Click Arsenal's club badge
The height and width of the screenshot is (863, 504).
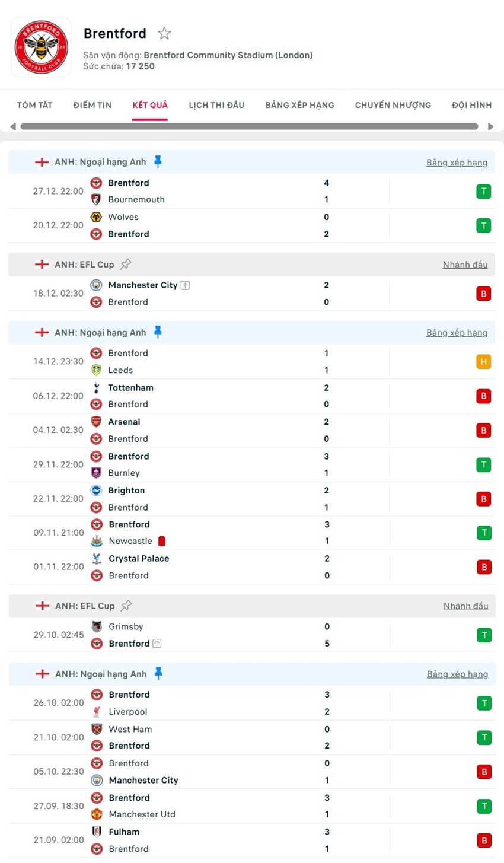point(96,422)
